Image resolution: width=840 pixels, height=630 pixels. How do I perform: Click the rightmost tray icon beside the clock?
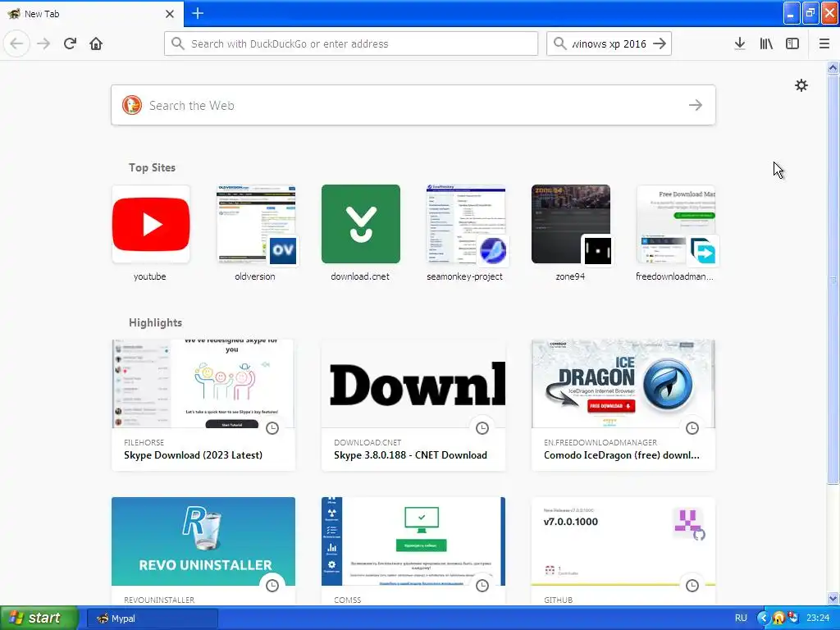[793, 618]
